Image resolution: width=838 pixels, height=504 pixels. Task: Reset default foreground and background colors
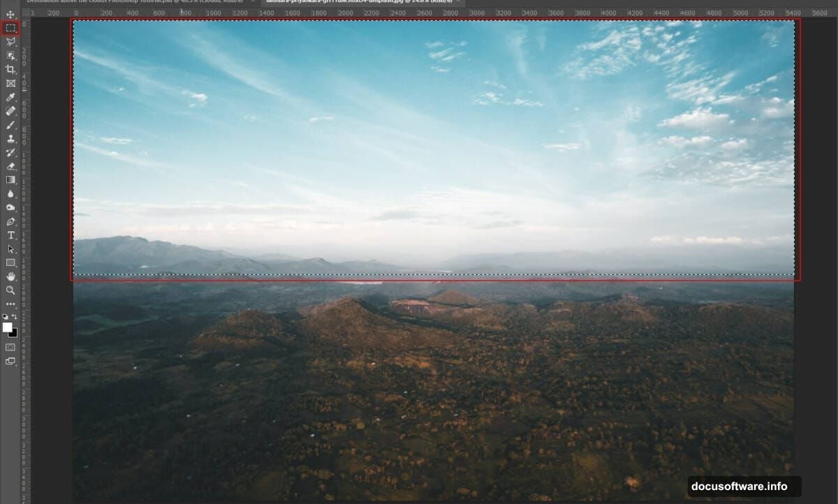pyautogui.click(x=5, y=316)
